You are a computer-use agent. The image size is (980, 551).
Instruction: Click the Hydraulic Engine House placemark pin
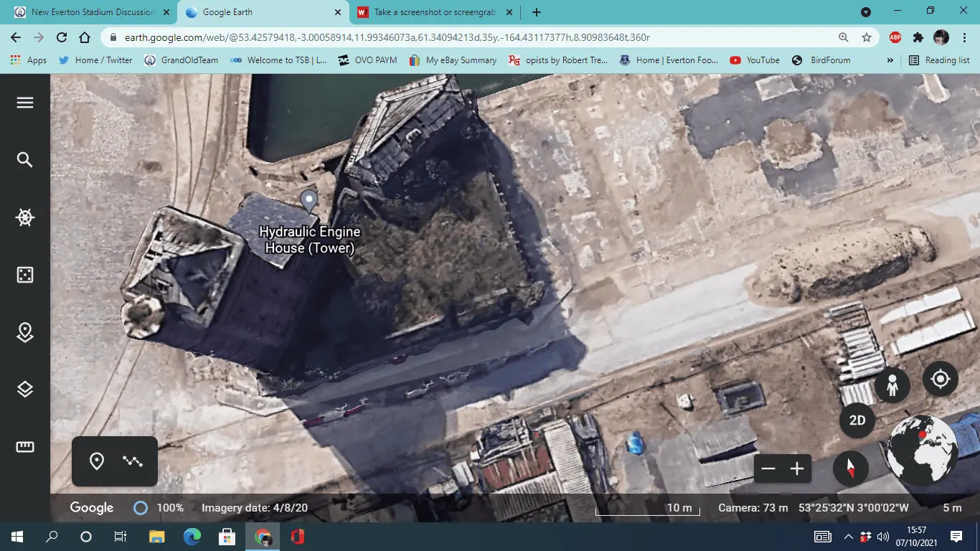click(308, 200)
